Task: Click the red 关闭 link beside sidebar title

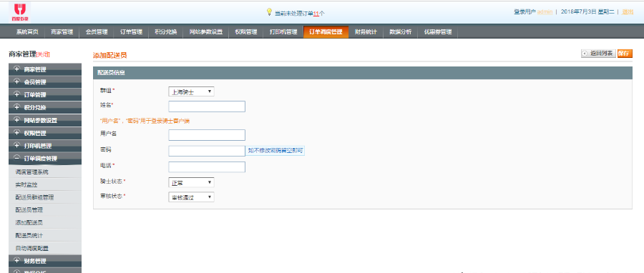Action: click(43, 54)
